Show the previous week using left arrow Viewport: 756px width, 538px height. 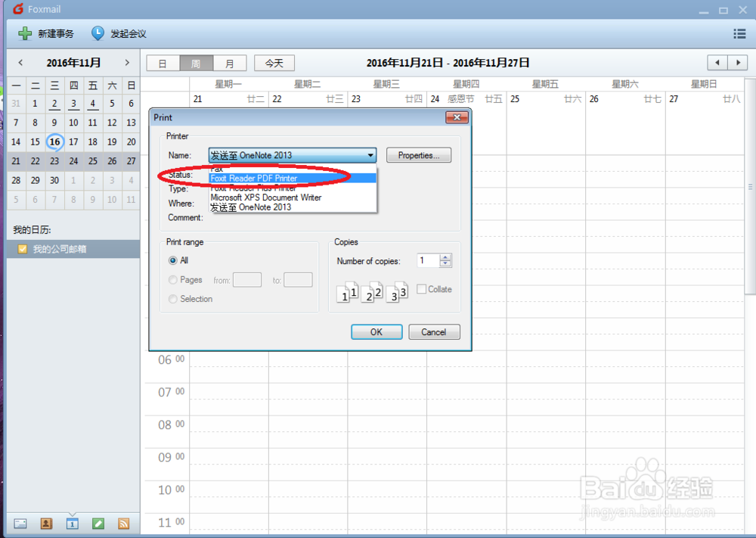pos(717,63)
